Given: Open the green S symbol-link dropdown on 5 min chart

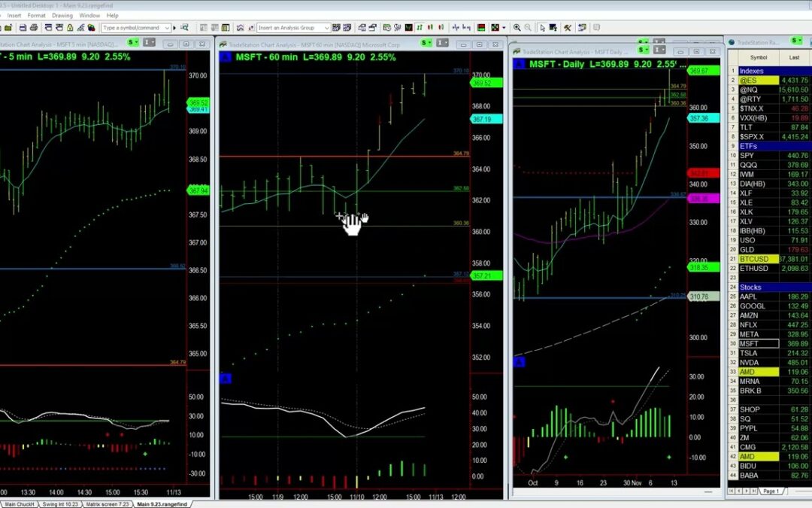Looking at the screenshot, I should [133, 42].
